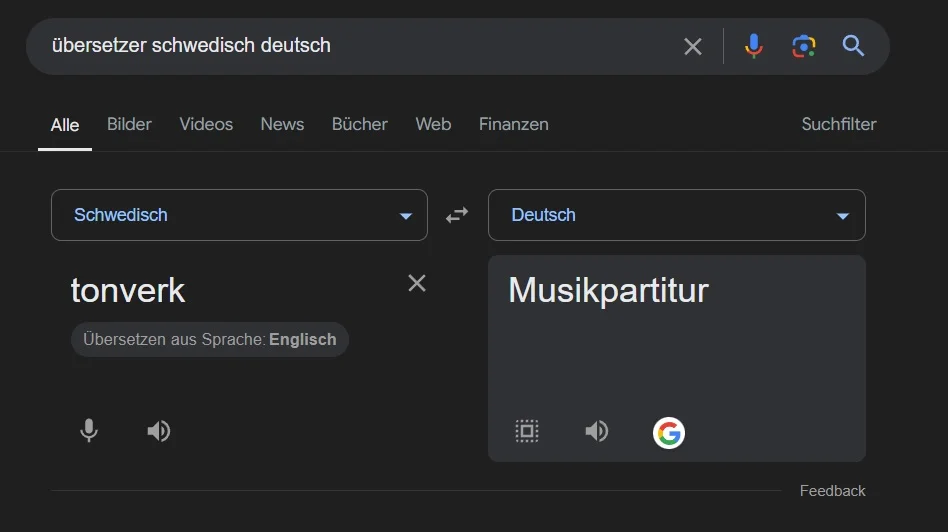This screenshot has width=948, height=532.
Task: Translate from detected language Englisch
Action: click(210, 339)
